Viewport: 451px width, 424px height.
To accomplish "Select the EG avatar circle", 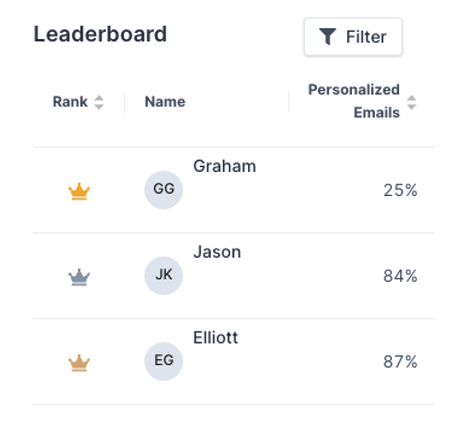I will [163, 361].
